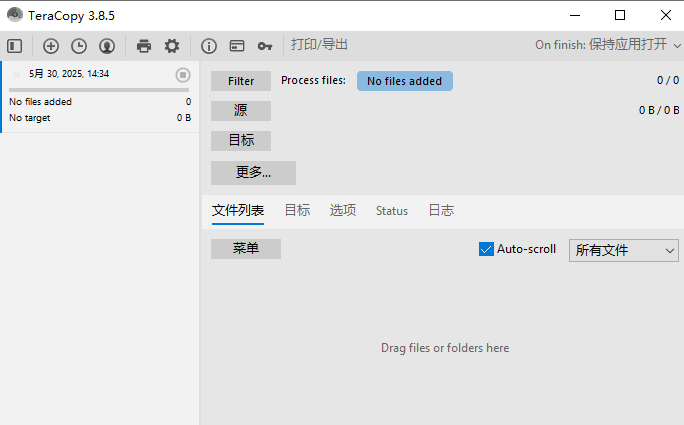
Task: Click the add new task plus icon
Action: [51, 46]
